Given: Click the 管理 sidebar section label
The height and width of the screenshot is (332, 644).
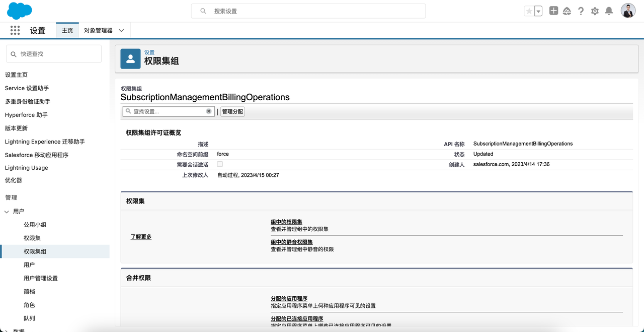Looking at the screenshot, I should pyautogui.click(x=11, y=197).
